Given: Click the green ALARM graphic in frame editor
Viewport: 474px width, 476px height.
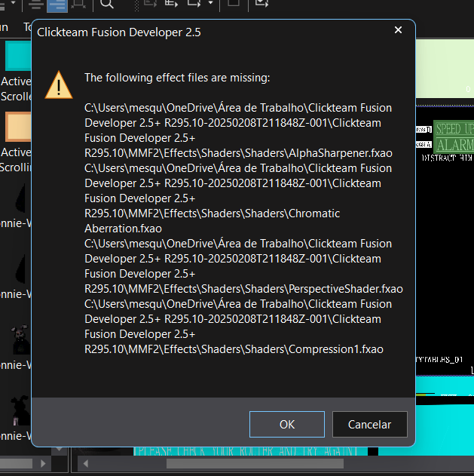Looking at the screenshot, I should click(454, 145).
